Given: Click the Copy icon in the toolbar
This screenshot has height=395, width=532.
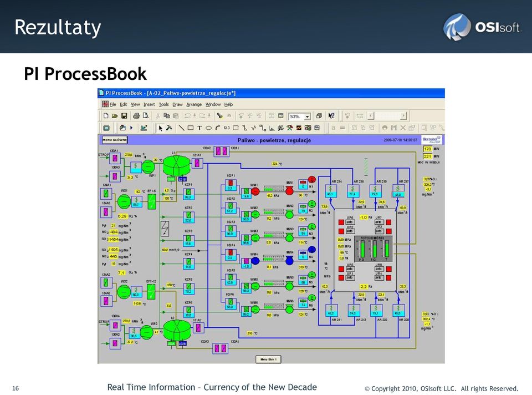Looking at the screenshot, I should 167,116.
